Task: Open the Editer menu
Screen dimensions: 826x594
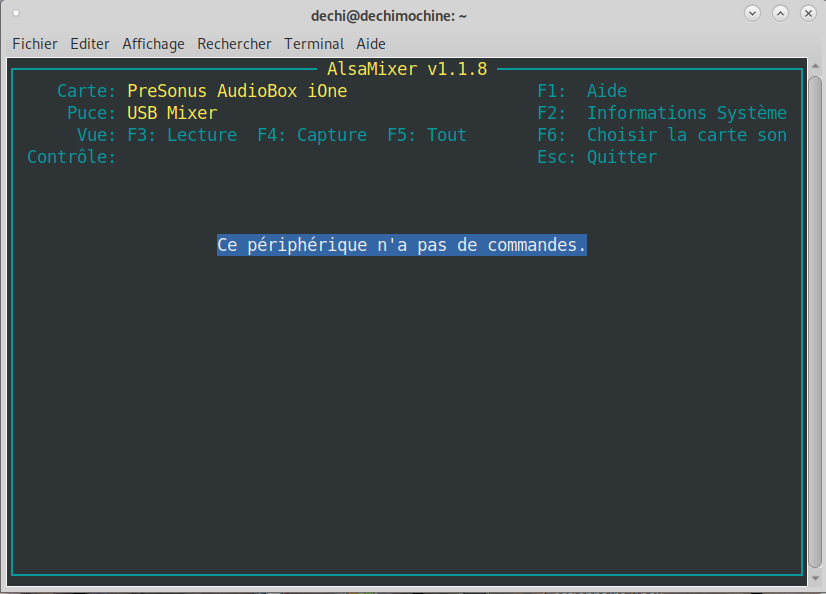Action: 90,44
